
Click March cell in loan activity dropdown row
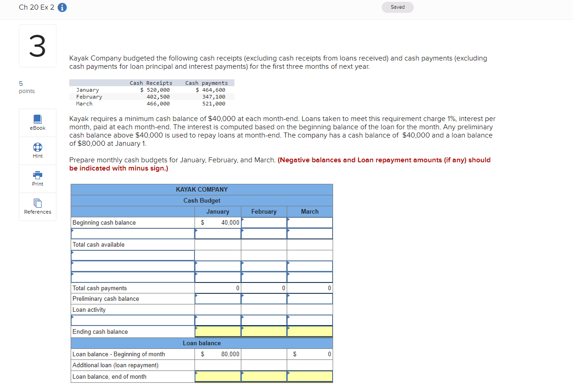[310, 320]
